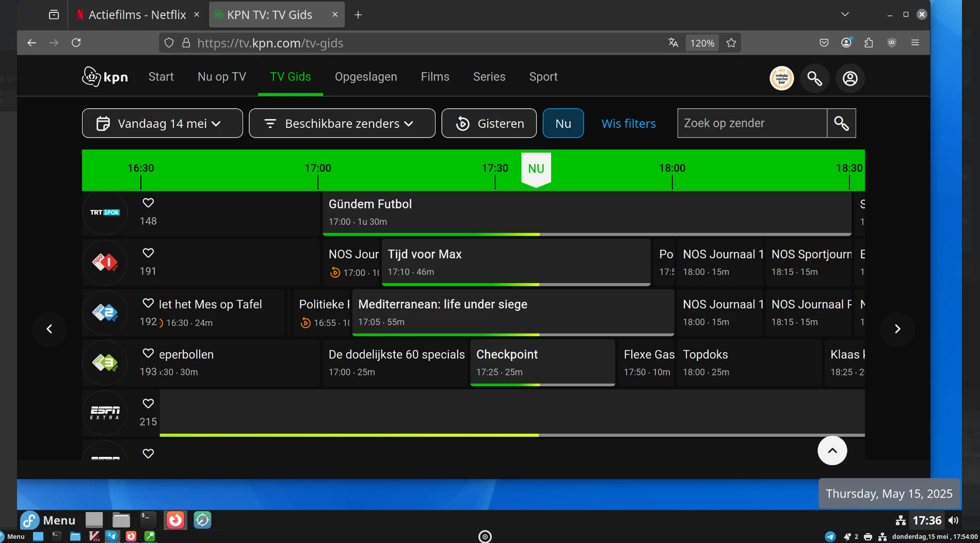Click the Zoek op zender search field
This screenshot has width=980, height=543.
click(752, 123)
